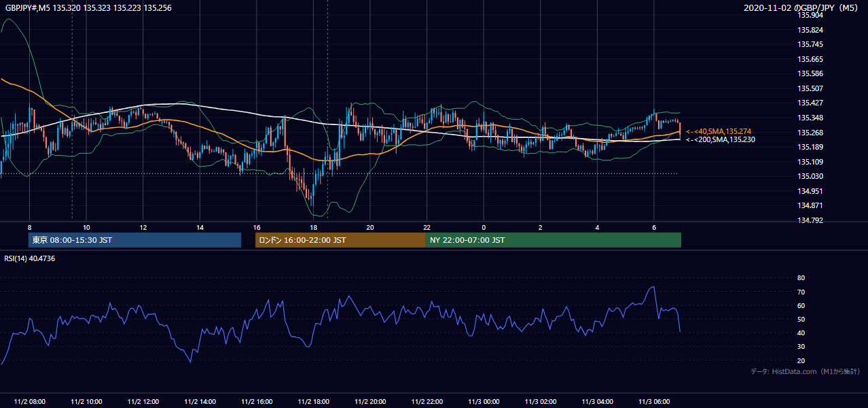Click the 11/2 16:00 time axis label
The width and height of the screenshot is (868, 408).
click(257, 402)
